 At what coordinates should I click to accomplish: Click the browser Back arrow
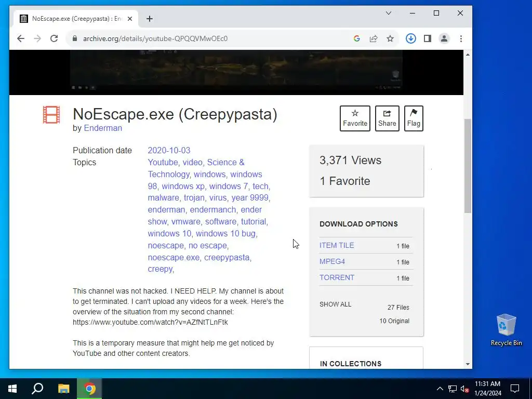coord(21,38)
